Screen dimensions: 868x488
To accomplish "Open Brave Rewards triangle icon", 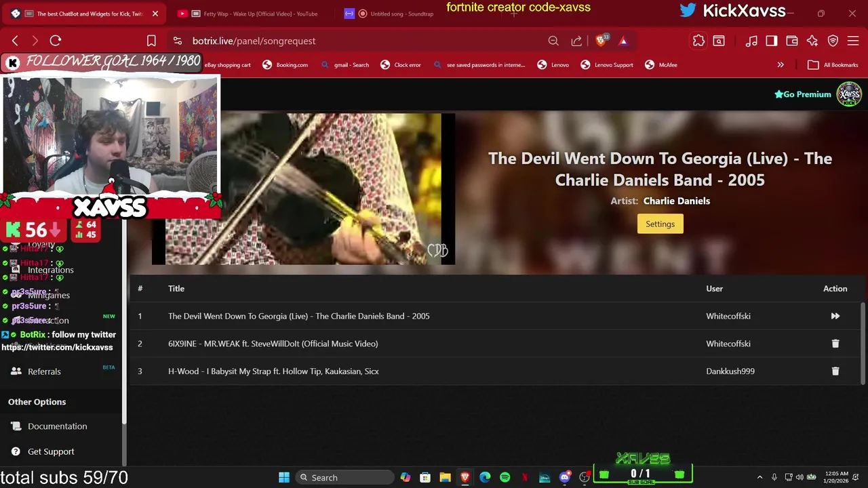I will tap(623, 41).
